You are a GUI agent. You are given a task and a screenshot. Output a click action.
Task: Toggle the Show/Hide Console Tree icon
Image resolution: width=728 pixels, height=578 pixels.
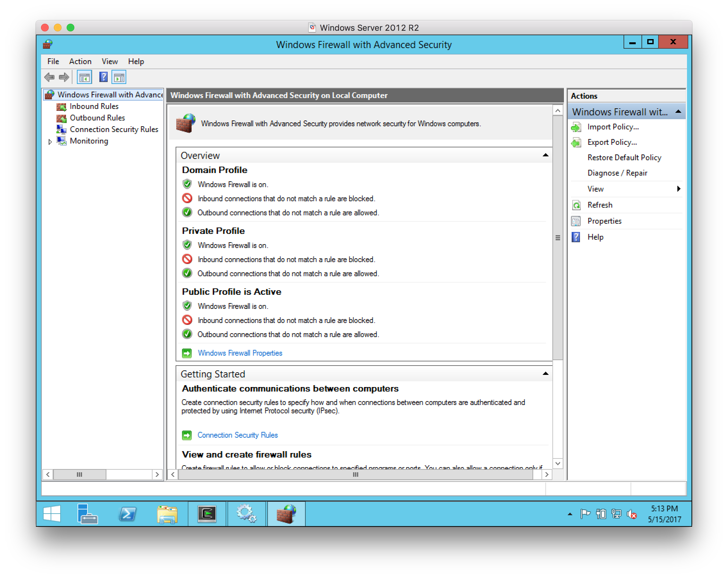tap(84, 77)
